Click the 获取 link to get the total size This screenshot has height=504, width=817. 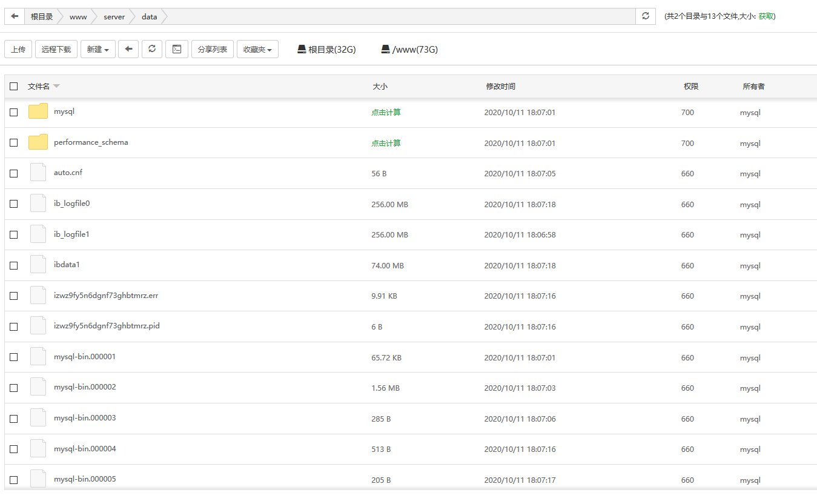pos(766,16)
